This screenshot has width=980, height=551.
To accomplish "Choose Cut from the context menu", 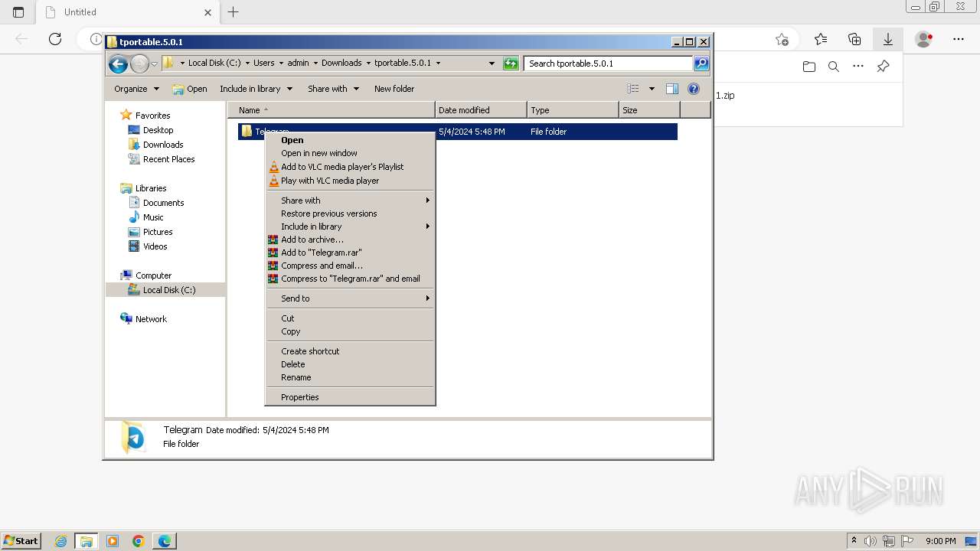I will pyautogui.click(x=350, y=318).
